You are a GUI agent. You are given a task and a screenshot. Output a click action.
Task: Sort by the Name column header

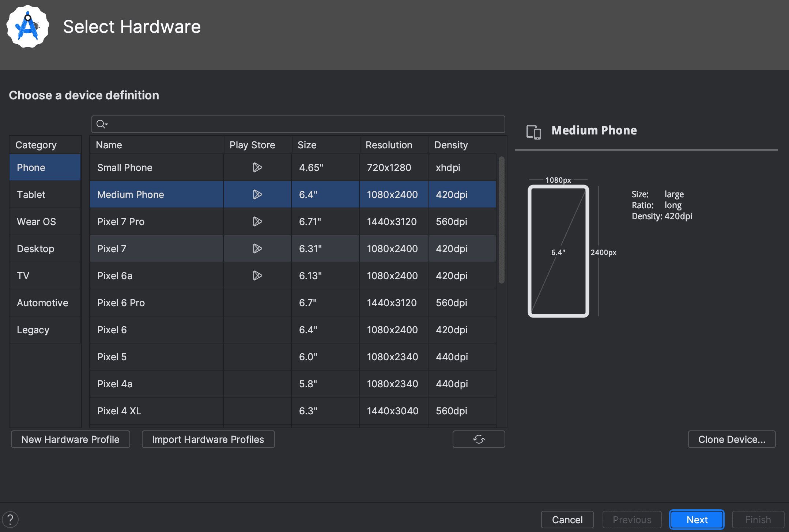click(156, 145)
